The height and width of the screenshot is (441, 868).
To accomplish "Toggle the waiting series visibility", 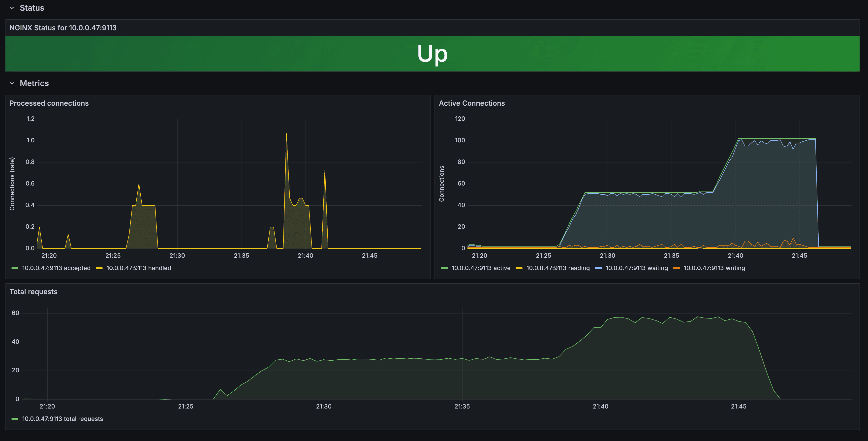I will point(637,268).
